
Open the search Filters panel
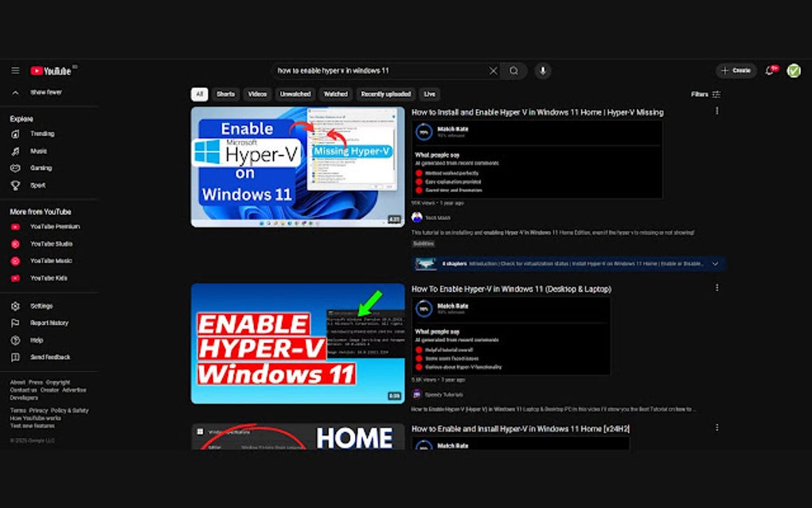(705, 94)
